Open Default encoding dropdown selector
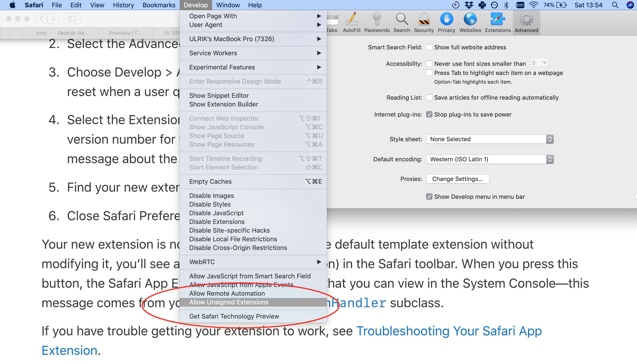Viewport: 637px width, 364px height. tap(490, 159)
